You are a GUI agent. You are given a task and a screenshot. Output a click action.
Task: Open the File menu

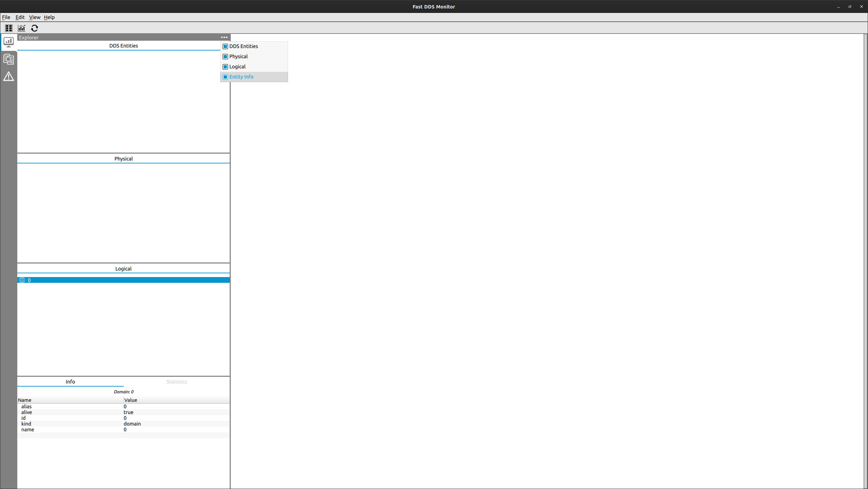click(x=6, y=17)
